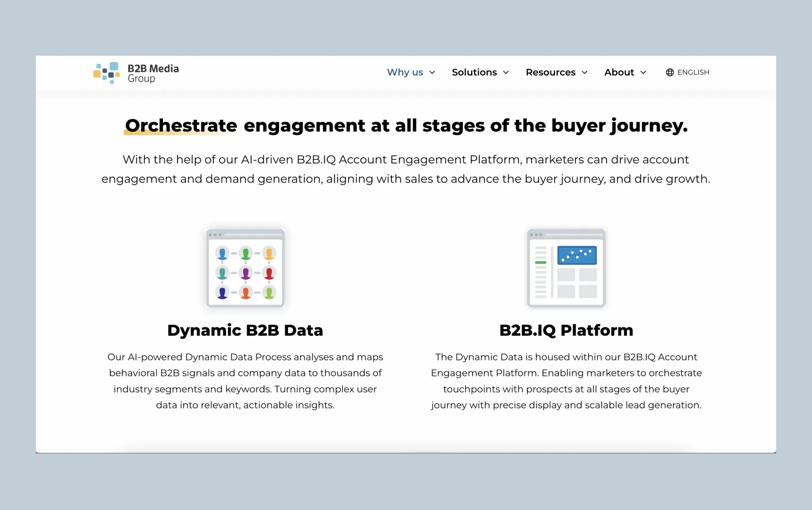Click the blue chart panel in dashboard illustration
812x510 pixels.
[x=577, y=255]
